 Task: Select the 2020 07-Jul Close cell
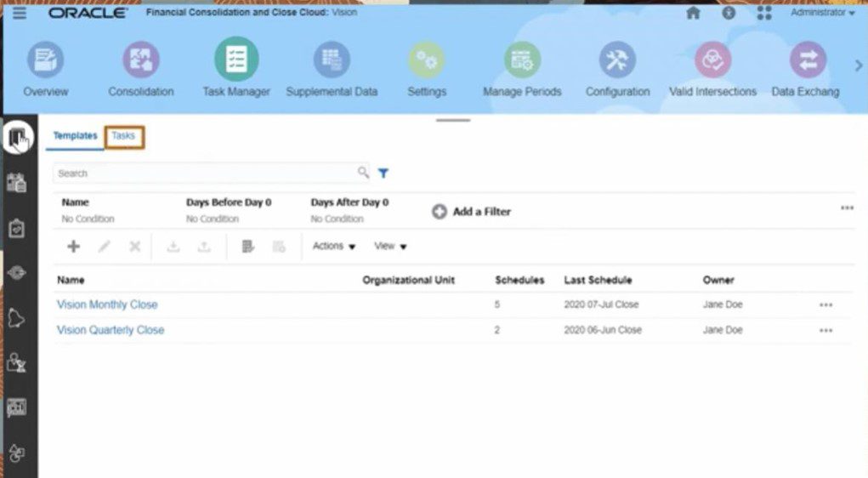pyautogui.click(x=601, y=304)
